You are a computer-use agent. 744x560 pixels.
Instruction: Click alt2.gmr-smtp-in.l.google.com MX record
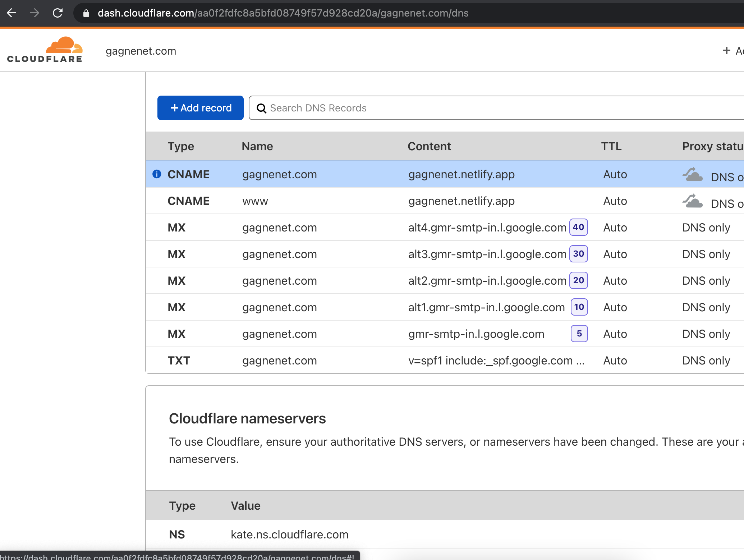tap(487, 281)
